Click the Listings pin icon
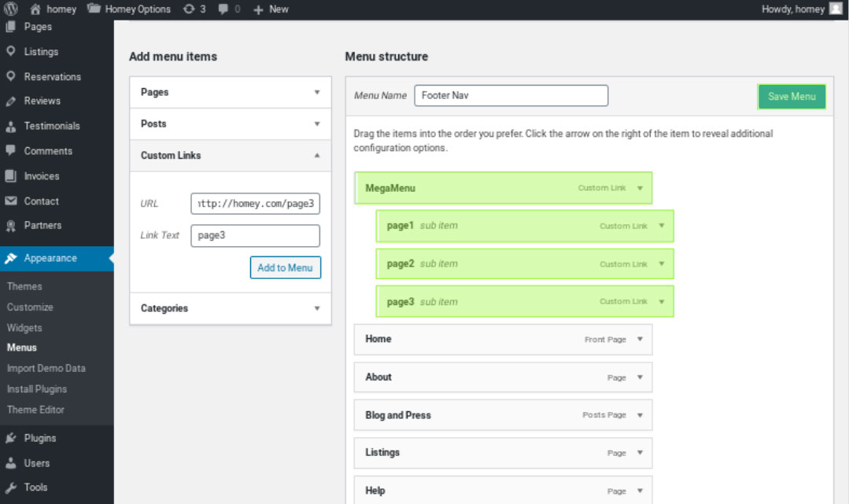This screenshot has width=849, height=504. [x=11, y=51]
